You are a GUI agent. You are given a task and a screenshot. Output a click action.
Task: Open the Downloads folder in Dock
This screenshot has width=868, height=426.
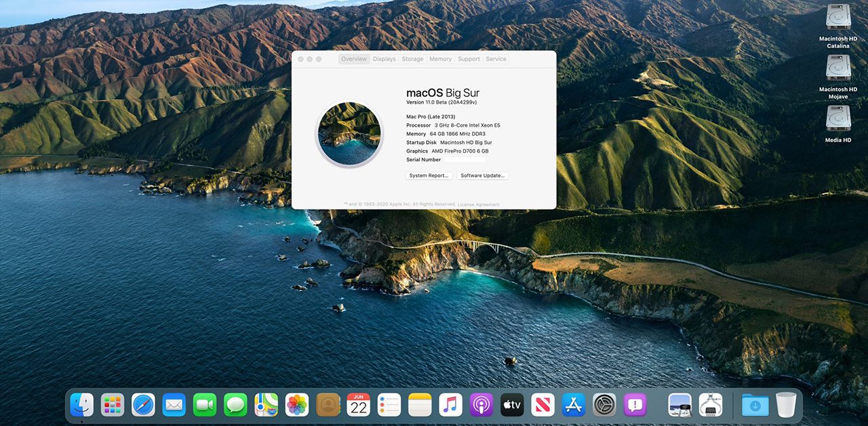click(x=755, y=405)
